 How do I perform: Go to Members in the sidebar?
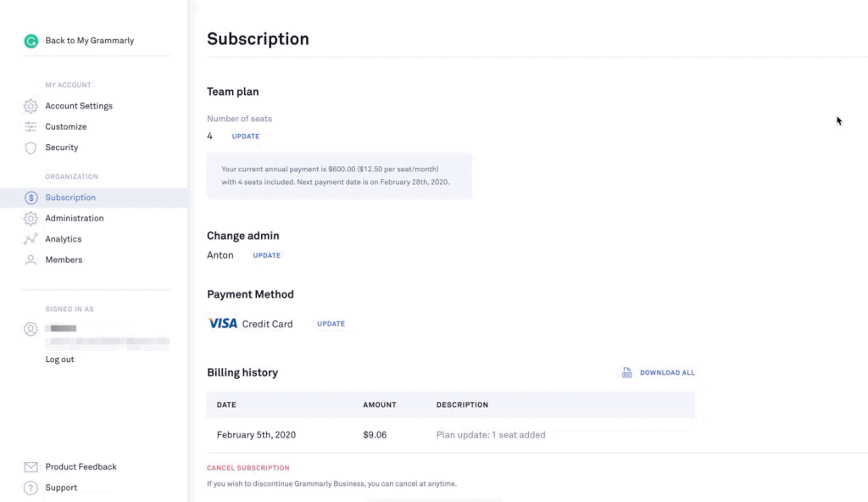pyautogui.click(x=64, y=260)
